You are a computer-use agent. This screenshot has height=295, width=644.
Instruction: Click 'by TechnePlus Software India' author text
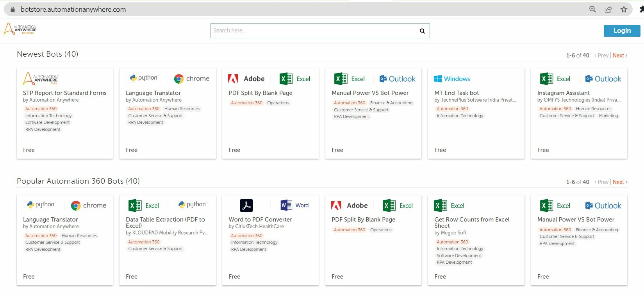tap(475, 100)
